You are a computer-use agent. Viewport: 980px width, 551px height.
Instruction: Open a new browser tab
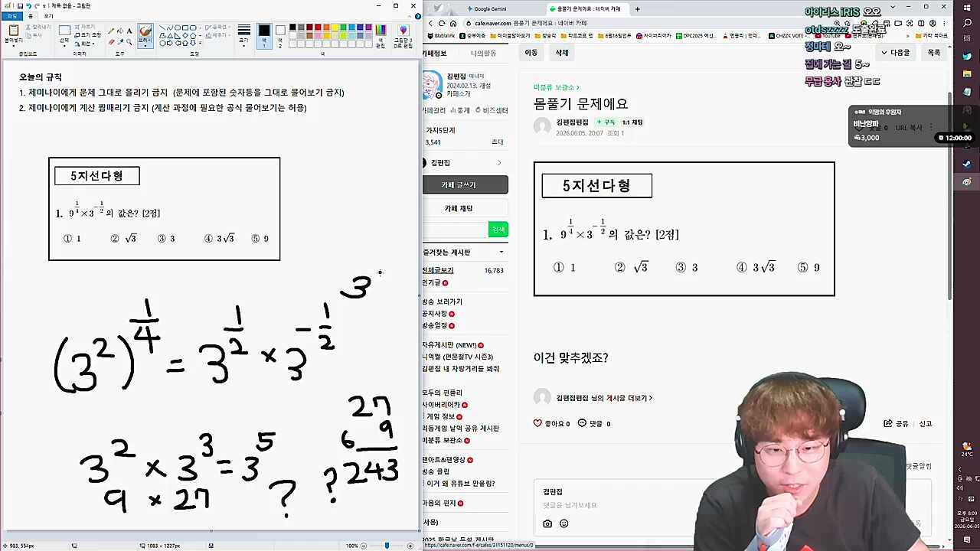point(637,9)
